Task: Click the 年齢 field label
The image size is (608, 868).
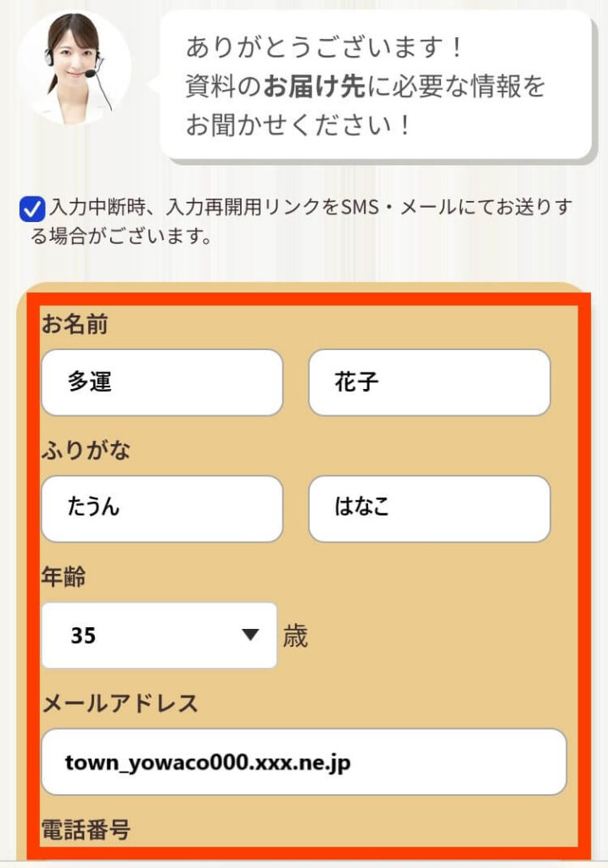Action: tap(64, 577)
